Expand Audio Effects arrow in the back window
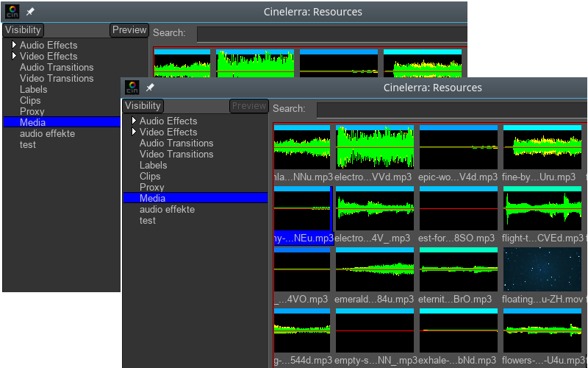This screenshot has width=588, height=368. 14,45
